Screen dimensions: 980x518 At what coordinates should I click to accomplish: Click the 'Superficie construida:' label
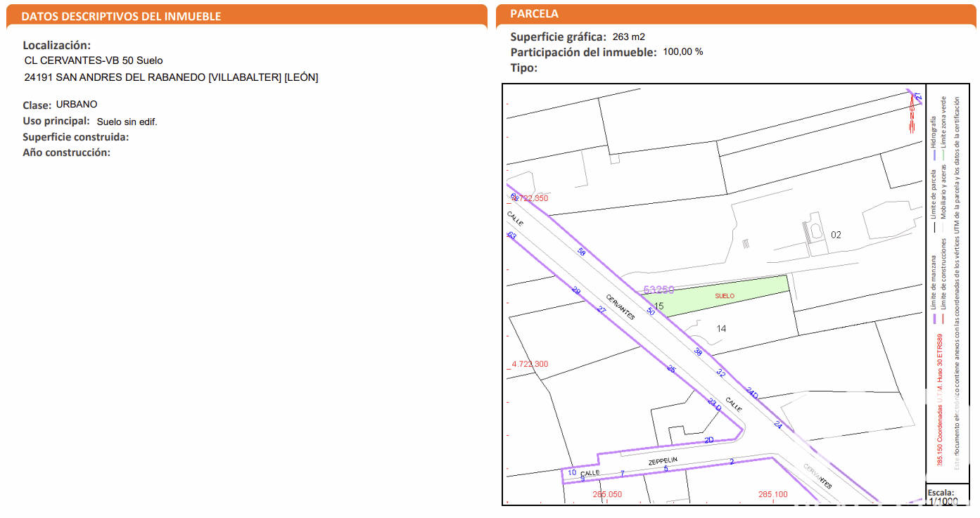(76, 137)
